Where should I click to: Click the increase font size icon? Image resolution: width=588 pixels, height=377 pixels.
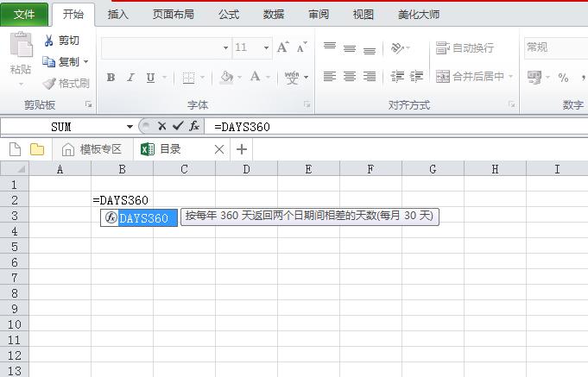coord(283,47)
